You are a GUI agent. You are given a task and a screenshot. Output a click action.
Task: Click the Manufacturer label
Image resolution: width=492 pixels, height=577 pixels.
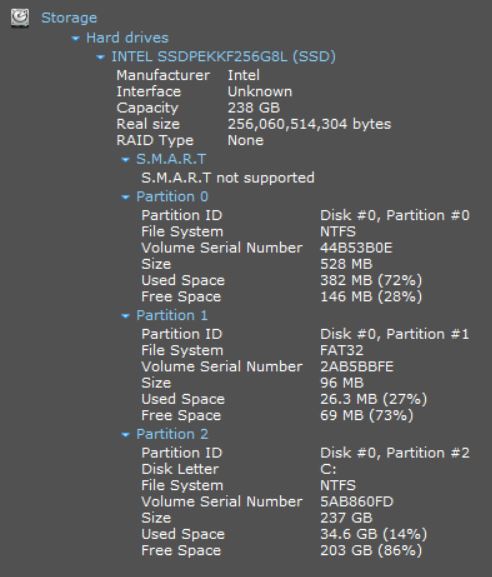point(163,75)
